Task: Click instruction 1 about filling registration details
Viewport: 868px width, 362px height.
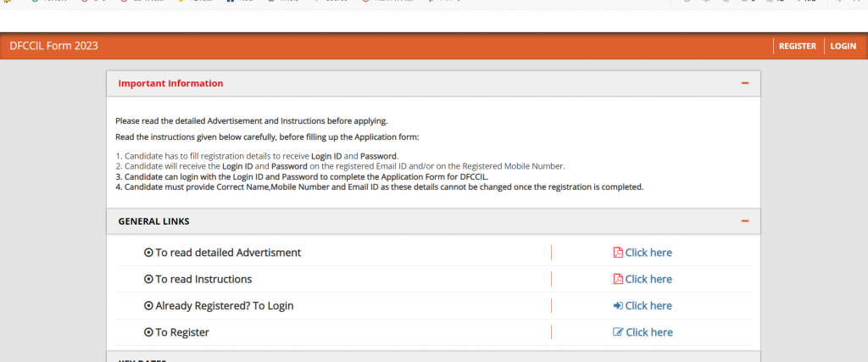Action: pyautogui.click(x=257, y=156)
